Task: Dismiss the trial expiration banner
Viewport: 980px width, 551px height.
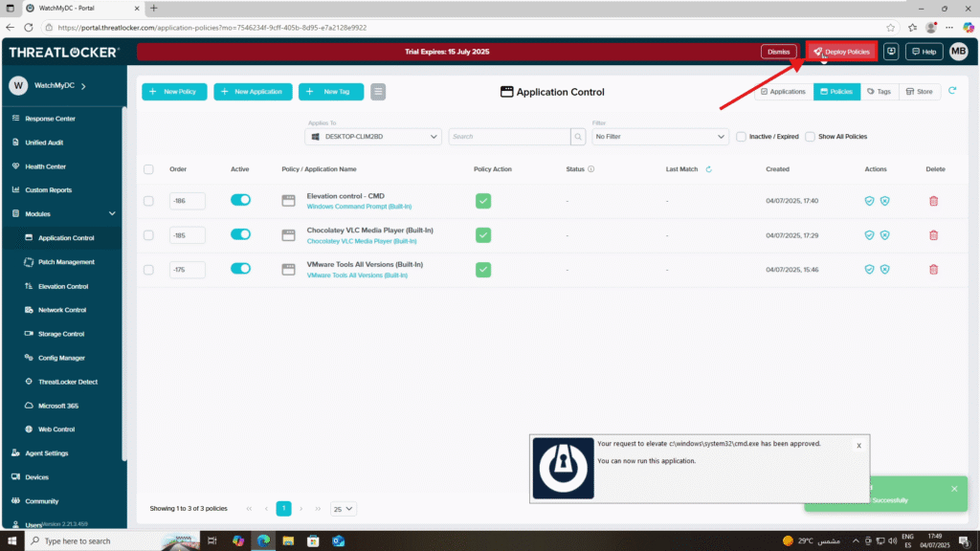Action: [x=778, y=52]
